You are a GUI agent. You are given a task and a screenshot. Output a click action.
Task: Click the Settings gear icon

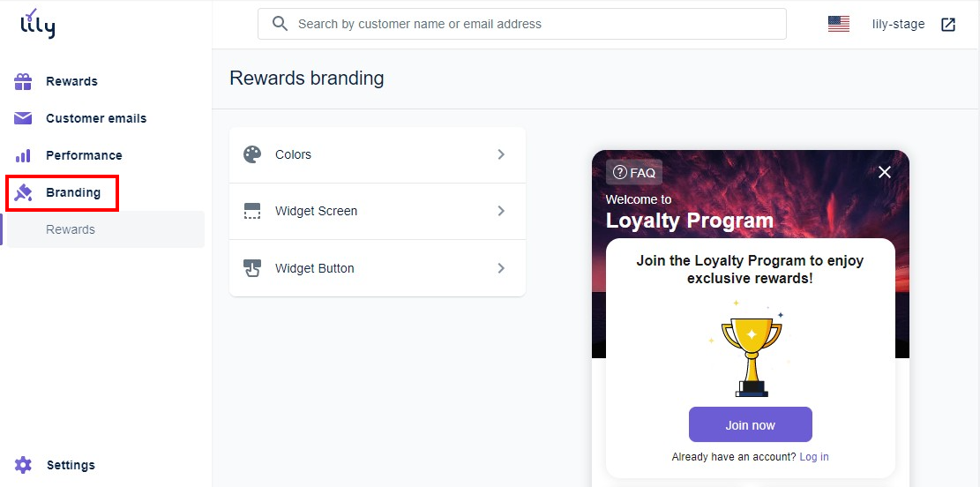[23, 465]
